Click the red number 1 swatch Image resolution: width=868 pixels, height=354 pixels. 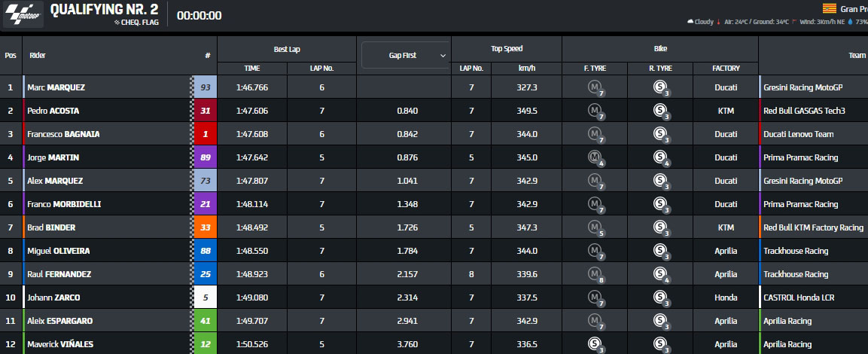[206, 134]
